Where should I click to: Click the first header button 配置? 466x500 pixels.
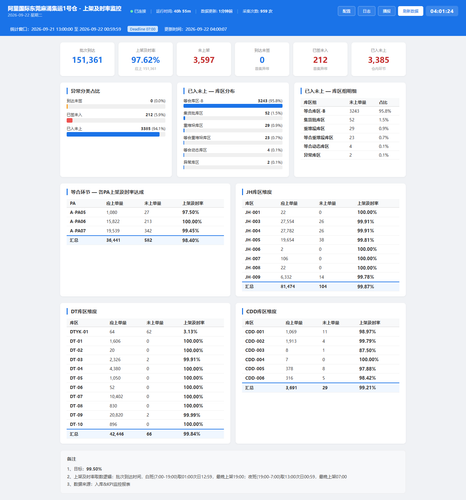tap(347, 11)
